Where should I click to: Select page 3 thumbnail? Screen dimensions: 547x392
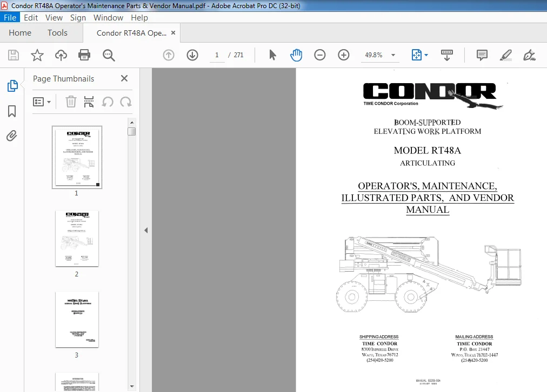(x=77, y=320)
